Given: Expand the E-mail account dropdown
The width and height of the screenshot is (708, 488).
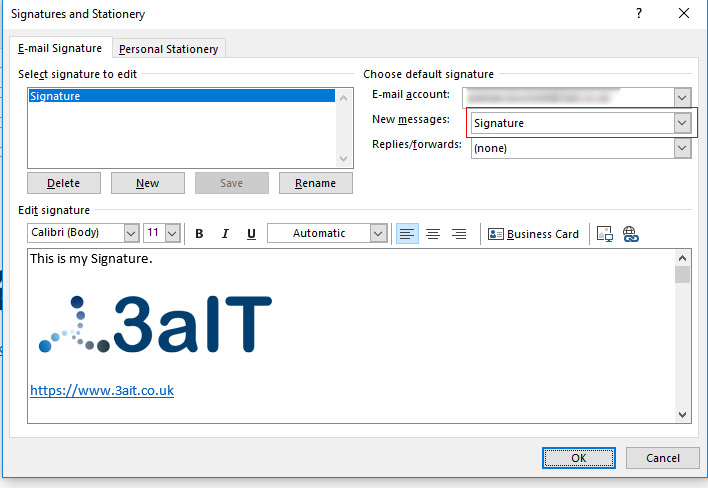Looking at the screenshot, I should click(682, 98).
